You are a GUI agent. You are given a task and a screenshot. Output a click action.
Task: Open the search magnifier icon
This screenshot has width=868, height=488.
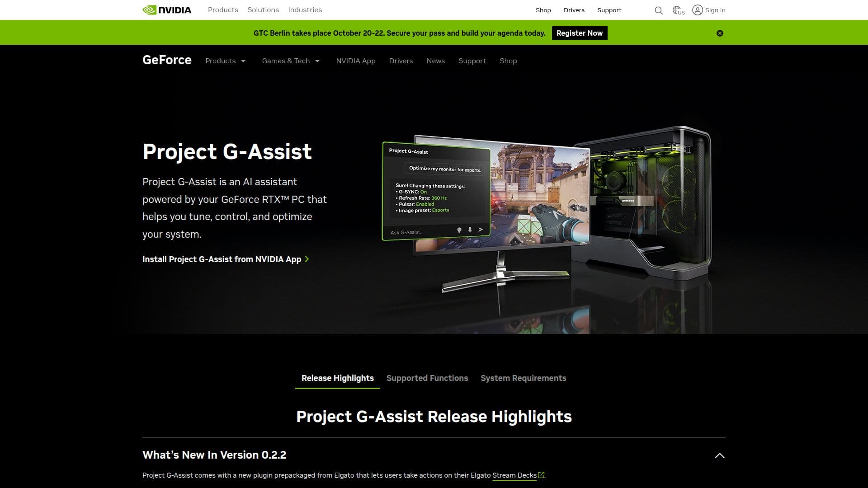pyautogui.click(x=659, y=10)
